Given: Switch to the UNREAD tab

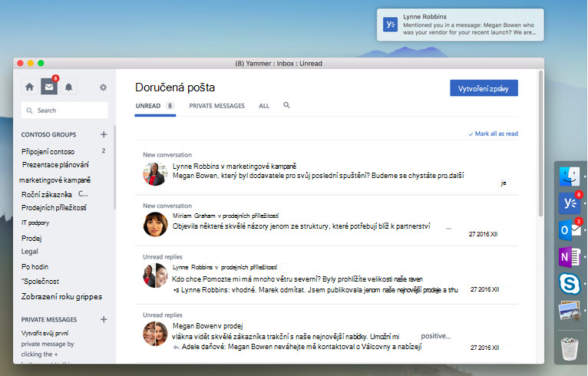Looking at the screenshot, I should (155, 106).
